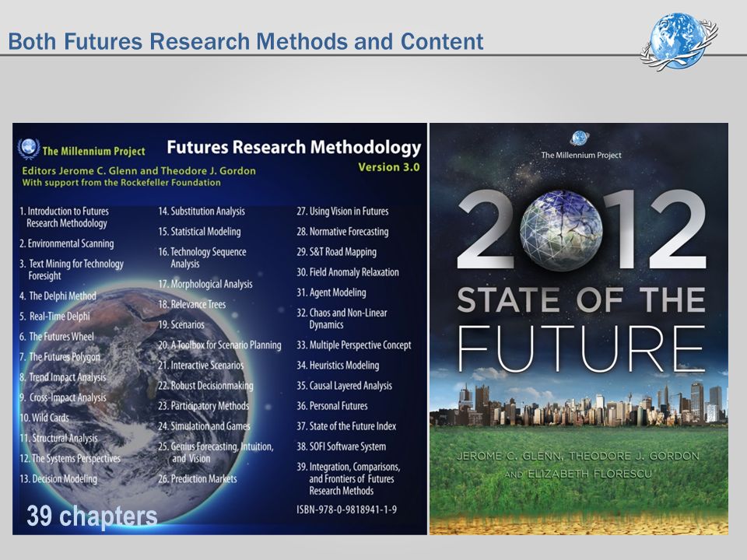Image resolution: width=747 pixels, height=560 pixels.
Task: Click '10. Wild Cards'
Action: pos(44,418)
